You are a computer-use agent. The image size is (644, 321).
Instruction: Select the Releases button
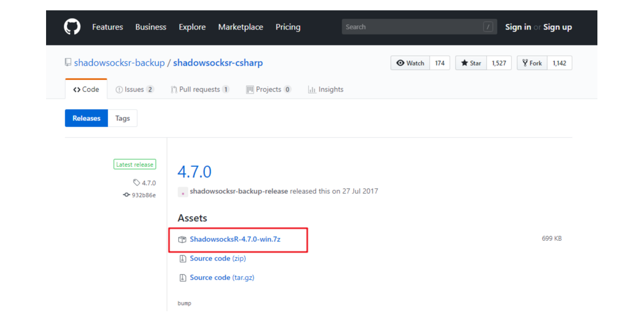(x=86, y=118)
